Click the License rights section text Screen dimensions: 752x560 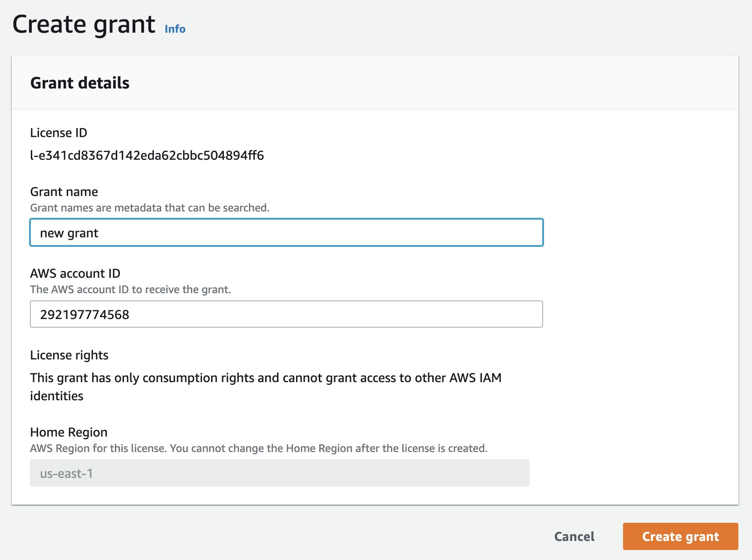69,355
